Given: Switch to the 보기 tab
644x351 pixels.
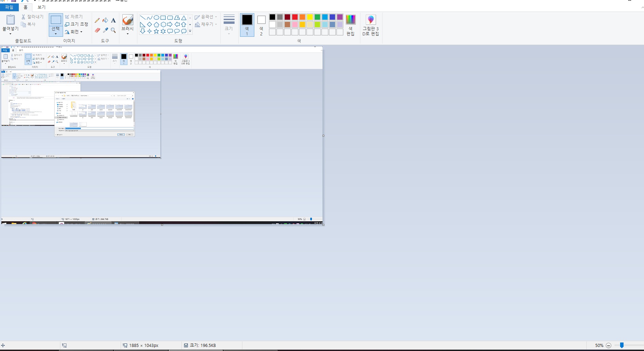Looking at the screenshot, I should pos(41,7).
